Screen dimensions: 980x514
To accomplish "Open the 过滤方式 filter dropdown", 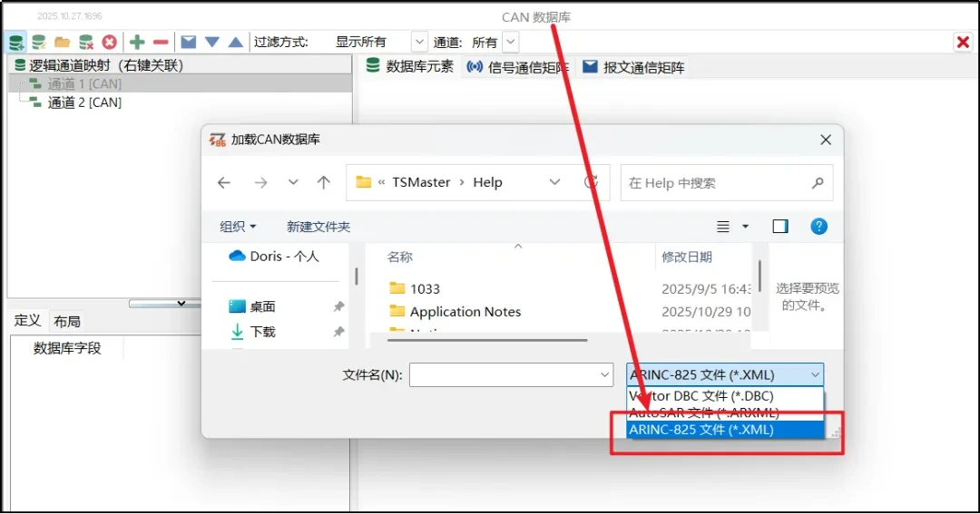I will 418,42.
